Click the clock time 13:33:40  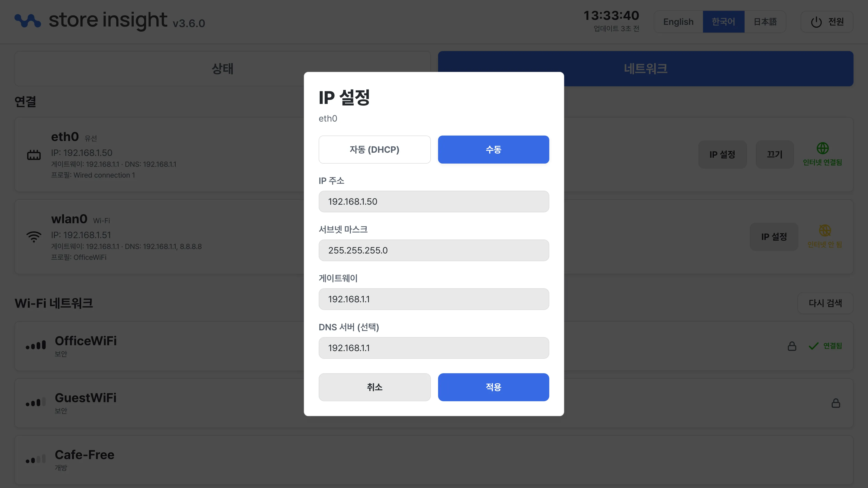(611, 16)
